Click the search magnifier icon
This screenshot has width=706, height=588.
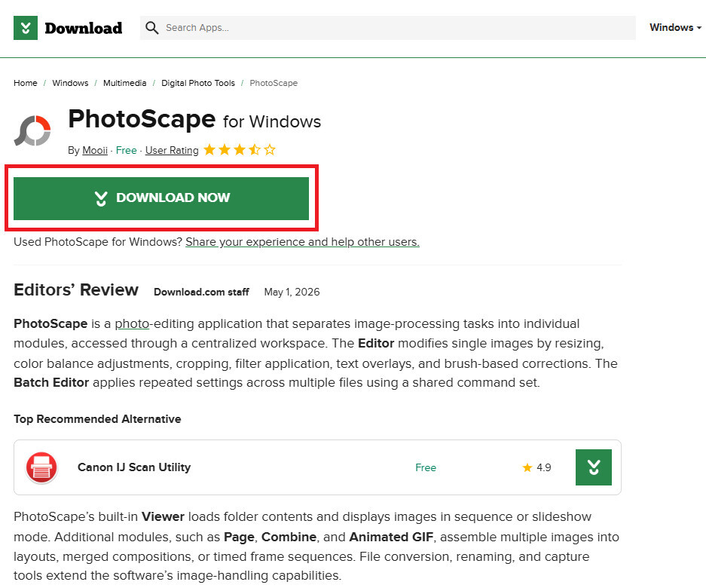click(x=151, y=28)
